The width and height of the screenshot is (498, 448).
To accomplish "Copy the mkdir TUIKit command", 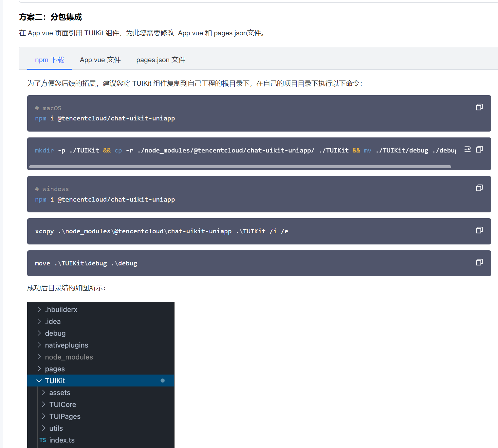I will click(x=479, y=149).
